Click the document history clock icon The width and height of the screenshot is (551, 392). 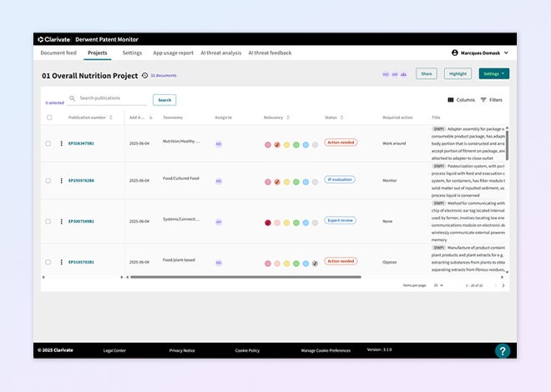click(145, 75)
